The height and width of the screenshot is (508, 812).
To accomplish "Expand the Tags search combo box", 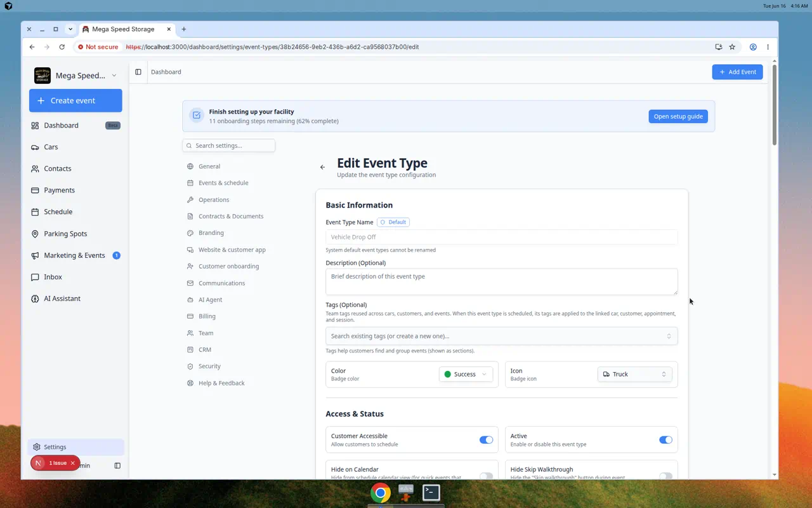I will click(501, 336).
